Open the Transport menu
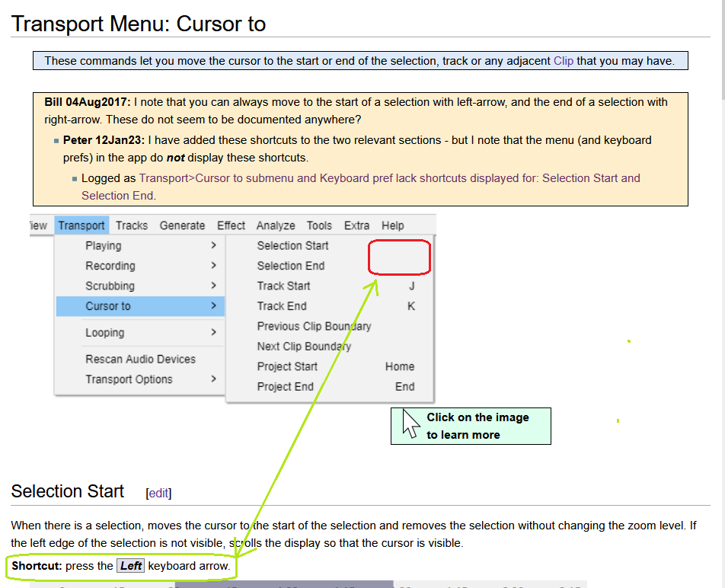This screenshot has height=588, width=725. (x=81, y=225)
